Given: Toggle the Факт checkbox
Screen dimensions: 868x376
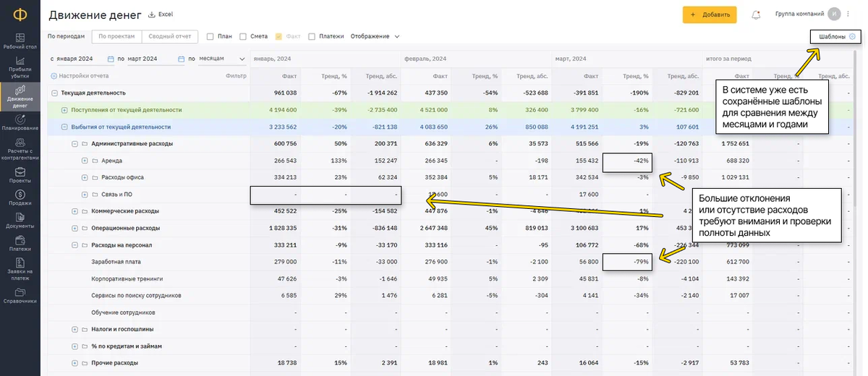Looking at the screenshot, I should click(x=278, y=36).
